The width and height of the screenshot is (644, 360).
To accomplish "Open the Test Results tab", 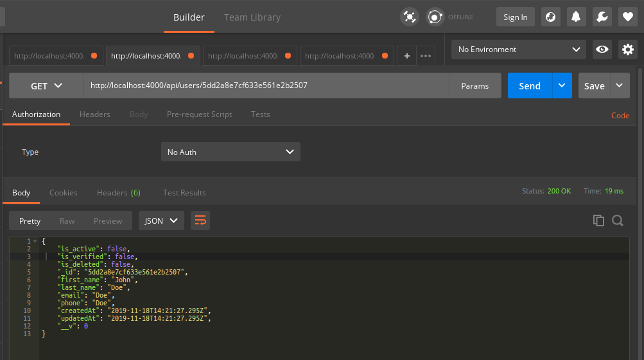I will (x=184, y=193).
